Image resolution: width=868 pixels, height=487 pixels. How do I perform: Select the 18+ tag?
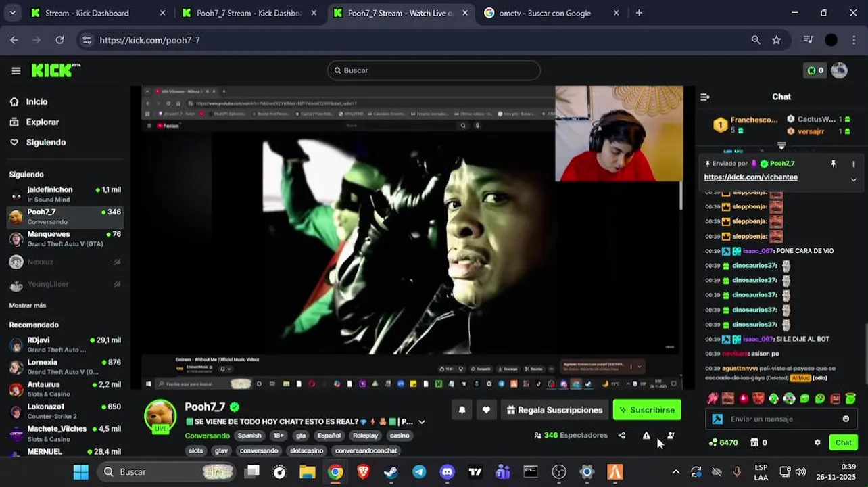pos(279,436)
